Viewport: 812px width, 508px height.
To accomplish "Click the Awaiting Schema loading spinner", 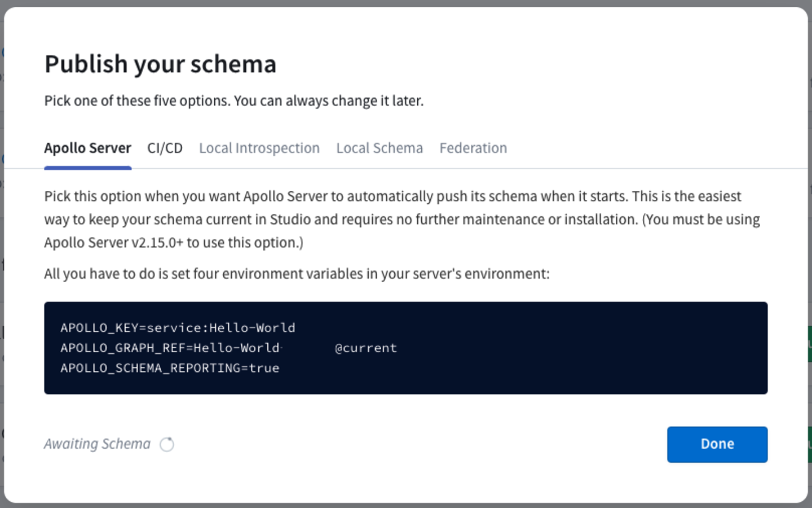I will coord(167,445).
